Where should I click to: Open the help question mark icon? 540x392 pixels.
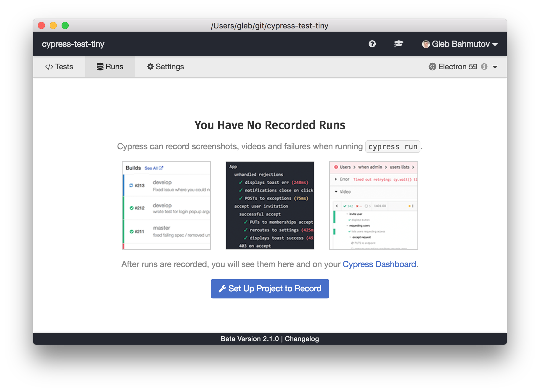(x=372, y=44)
